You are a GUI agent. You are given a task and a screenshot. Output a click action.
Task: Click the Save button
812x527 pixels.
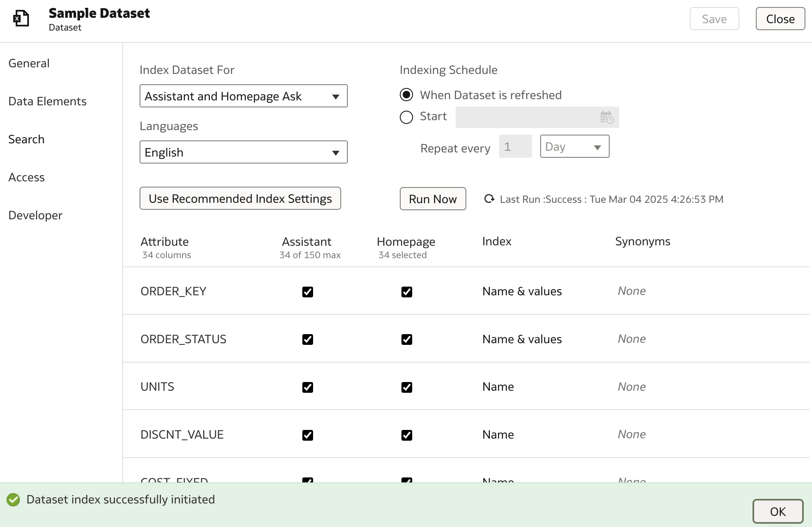(714, 19)
